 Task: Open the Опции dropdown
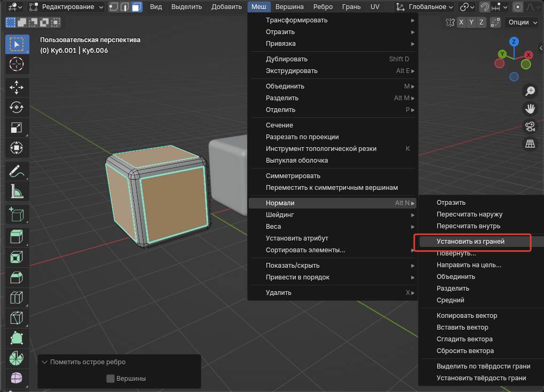pyautogui.click(x=523, y=22)
